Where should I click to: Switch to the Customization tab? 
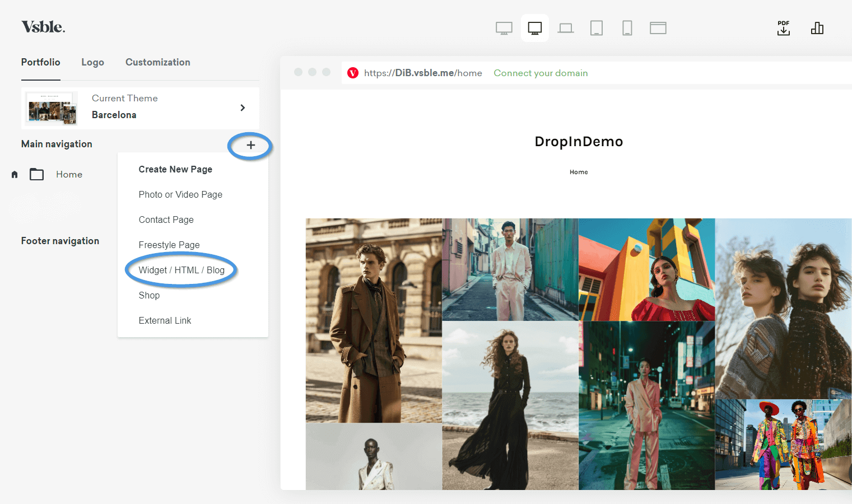157,62
